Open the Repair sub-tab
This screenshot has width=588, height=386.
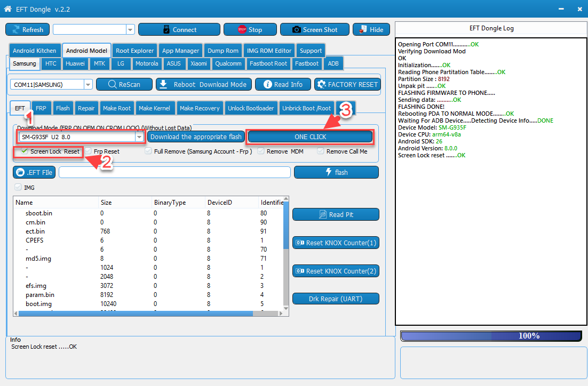pos(86,108)
